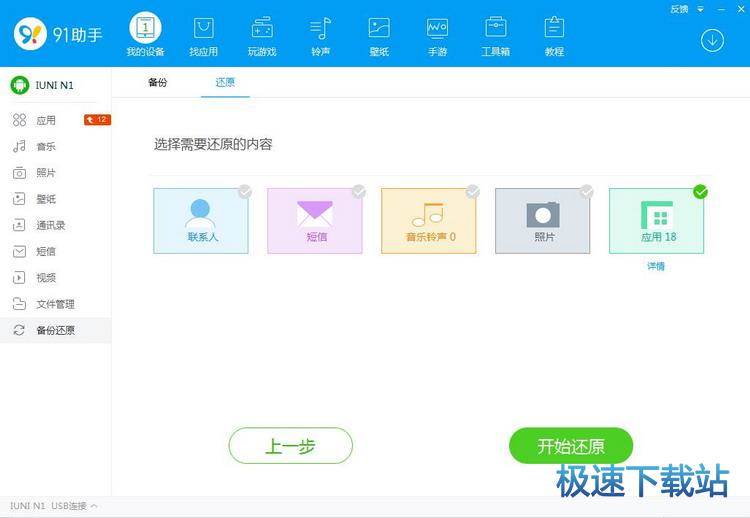Image resolution: width=750 pixels, height=518 pixels.
Task: Close the 91助手 window
Action: point(741,9)
